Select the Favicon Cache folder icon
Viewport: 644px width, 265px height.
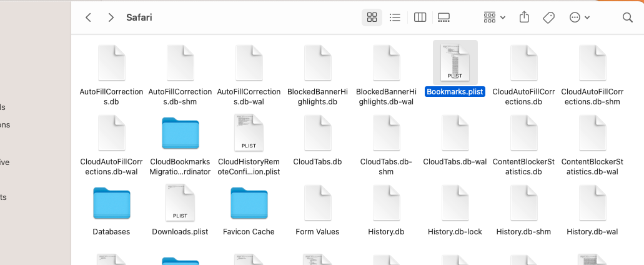pos(249,203)
